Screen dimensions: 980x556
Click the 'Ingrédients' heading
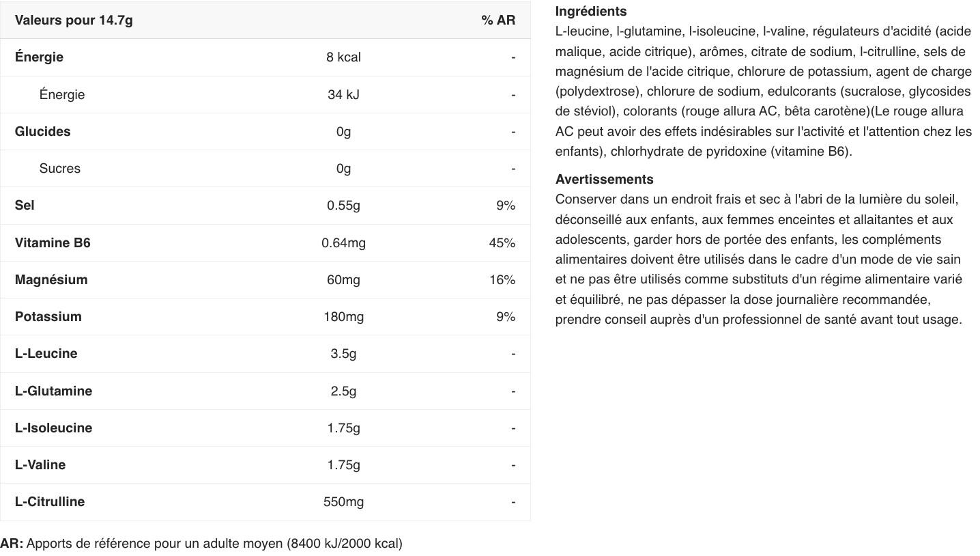(590, 12)
